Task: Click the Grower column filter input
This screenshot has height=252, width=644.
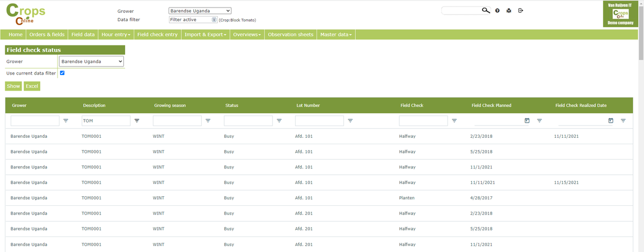Action: (35, 121)
